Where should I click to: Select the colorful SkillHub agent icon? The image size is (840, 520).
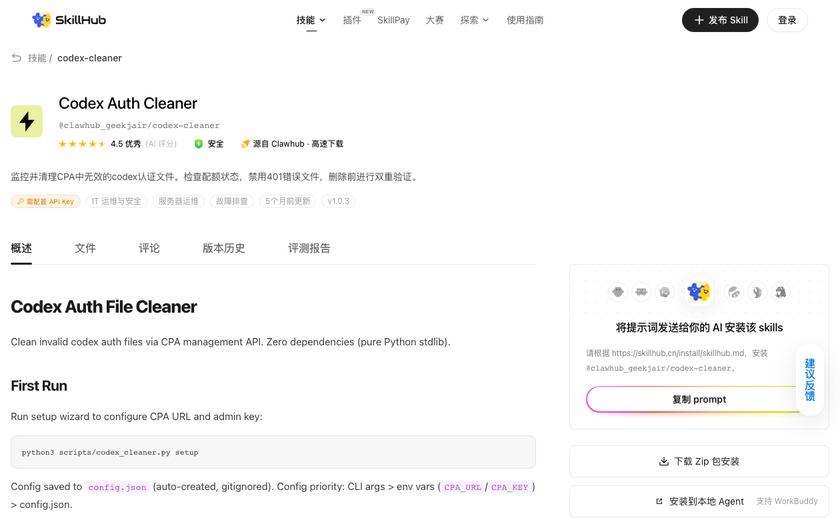pyautogui.click(x=699, y=292)
